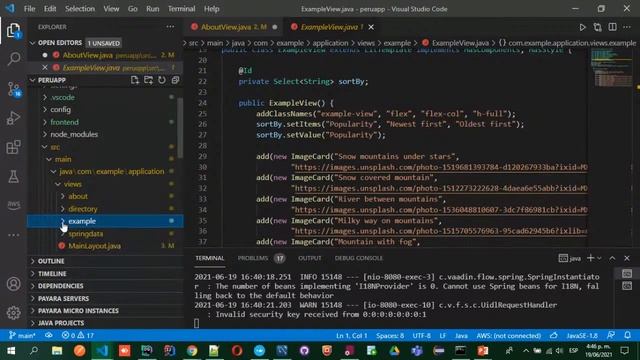640x360 pixels.
Task: Click the JavaSE-1.8 runtime status item
Action: click(x=582, y=336)
